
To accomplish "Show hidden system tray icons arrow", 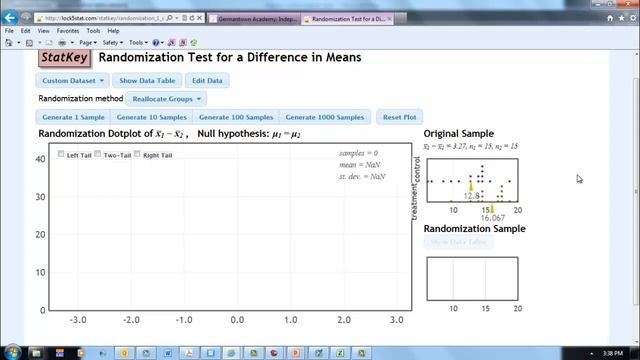I will [x=591, y=353].
